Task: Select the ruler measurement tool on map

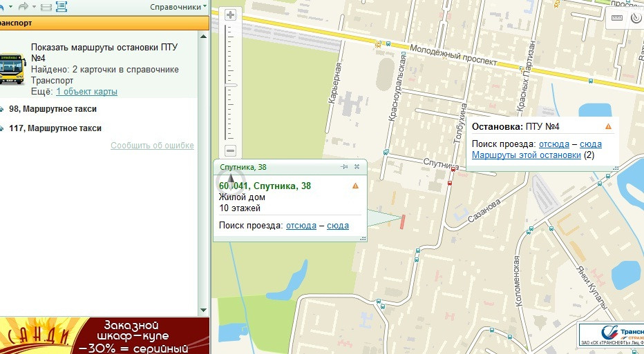Action: pyautogui.click(x=617, y=18)
